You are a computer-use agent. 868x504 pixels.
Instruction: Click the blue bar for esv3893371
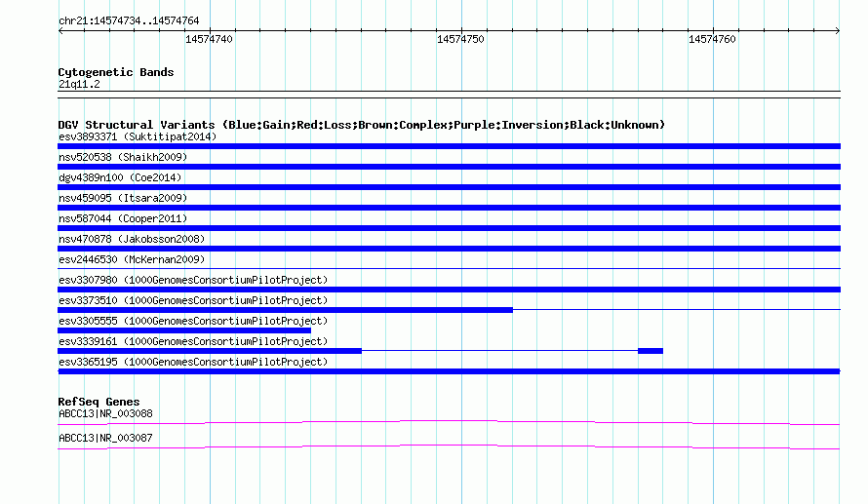449,146
